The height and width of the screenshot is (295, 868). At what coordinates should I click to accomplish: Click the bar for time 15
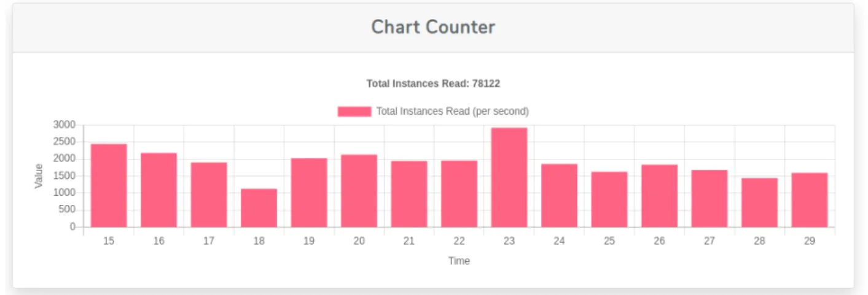pyautogui.click(x=109, y=185)
